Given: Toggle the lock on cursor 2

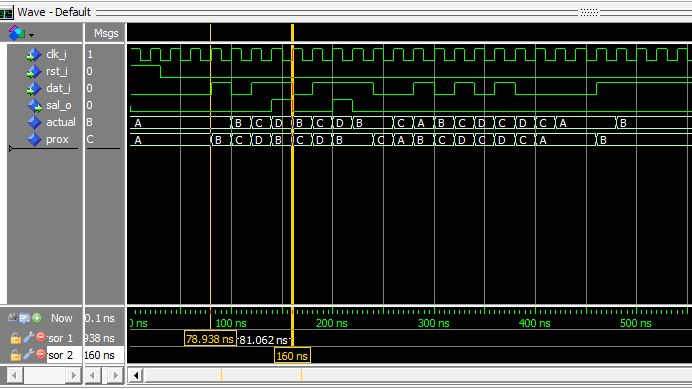Looking at the screenshot, I should (15, 355).
